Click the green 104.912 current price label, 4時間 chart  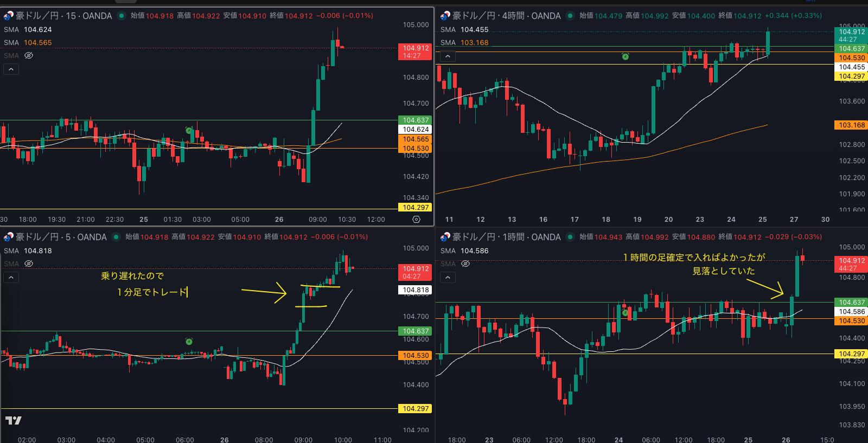[x=852, y=35]
